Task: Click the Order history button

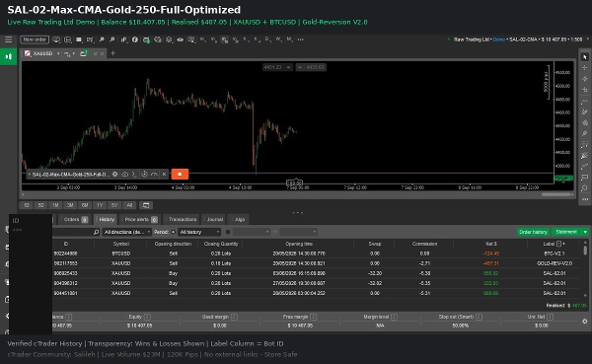Action: coord(533,232)
